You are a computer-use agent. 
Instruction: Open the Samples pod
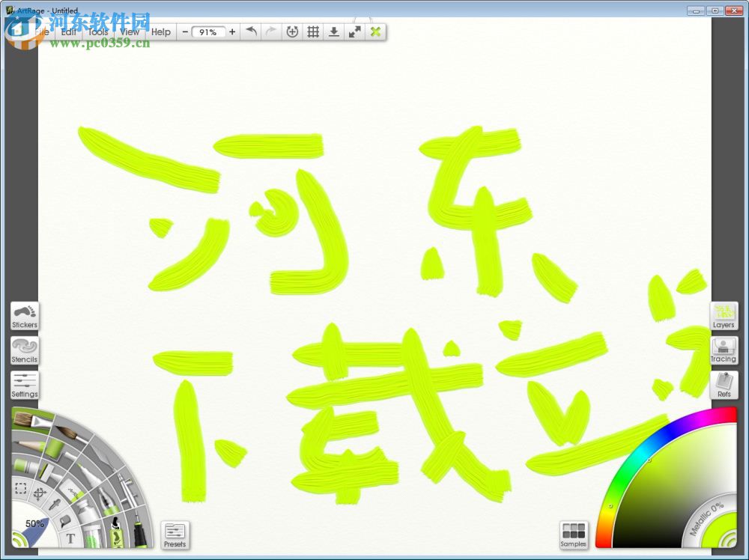tap(574, 535)
